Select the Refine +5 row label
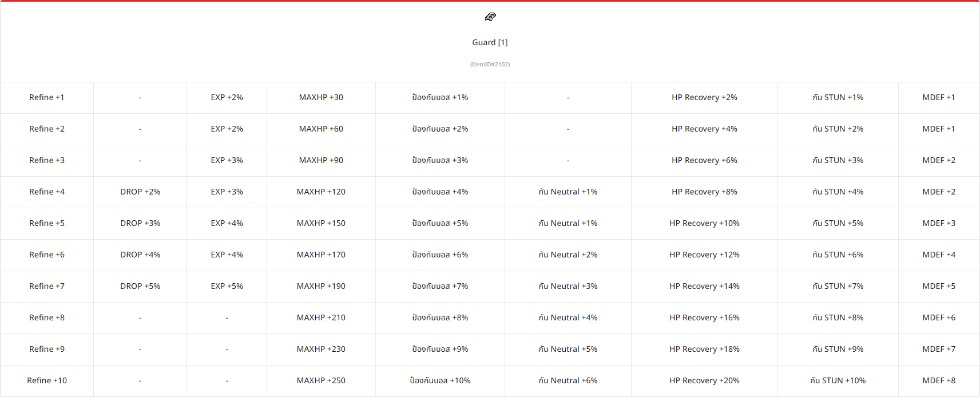This screenshot has width=980, height=397. [x=47, y=223]
